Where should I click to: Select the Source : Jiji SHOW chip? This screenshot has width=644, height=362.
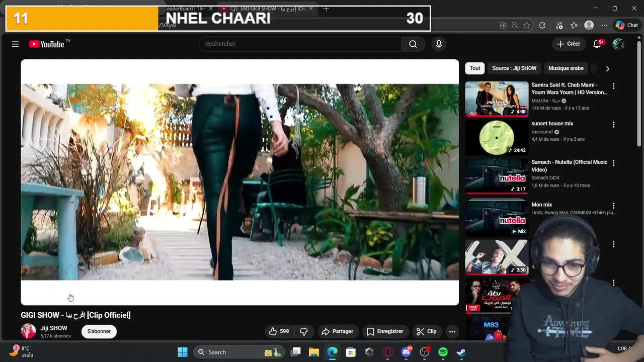[514, 68]
